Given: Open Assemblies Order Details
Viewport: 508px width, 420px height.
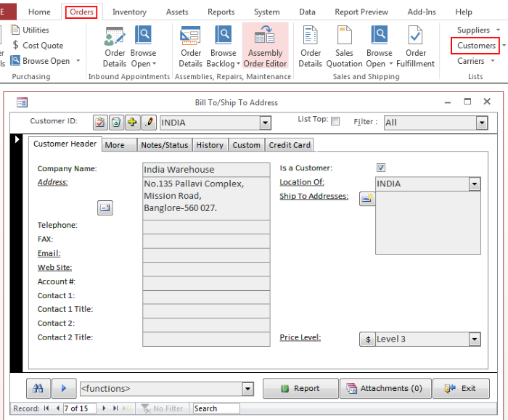Looking at the screenshot, I should coord(190,46).
